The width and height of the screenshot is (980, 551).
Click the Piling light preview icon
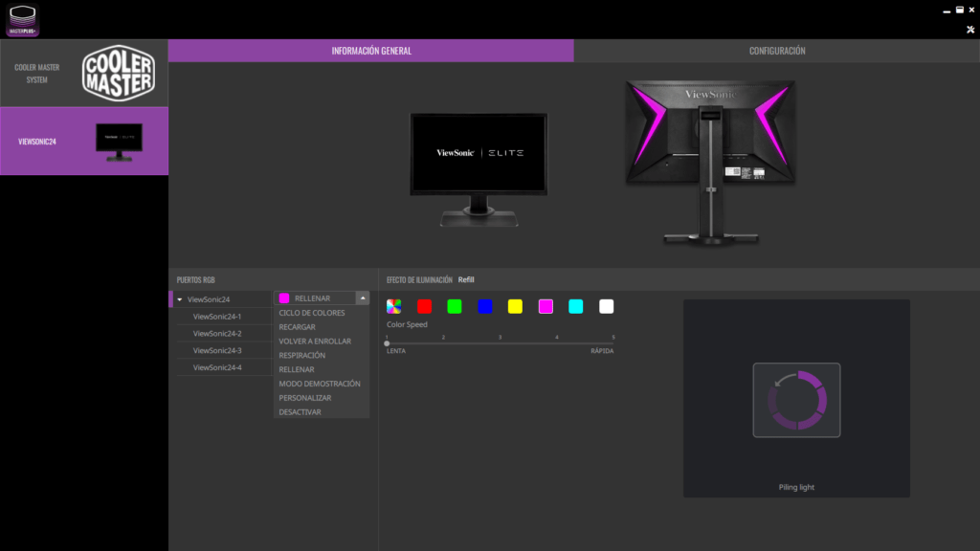point(796,400)
